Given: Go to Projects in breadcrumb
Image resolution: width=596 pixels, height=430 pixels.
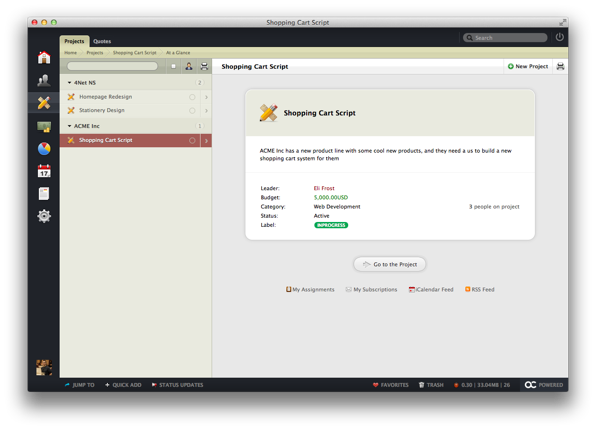Looking at the screenshot, I should [95, 53].
